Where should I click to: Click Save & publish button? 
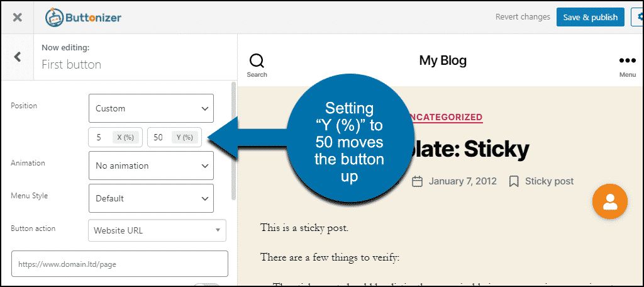pos(590,17)
